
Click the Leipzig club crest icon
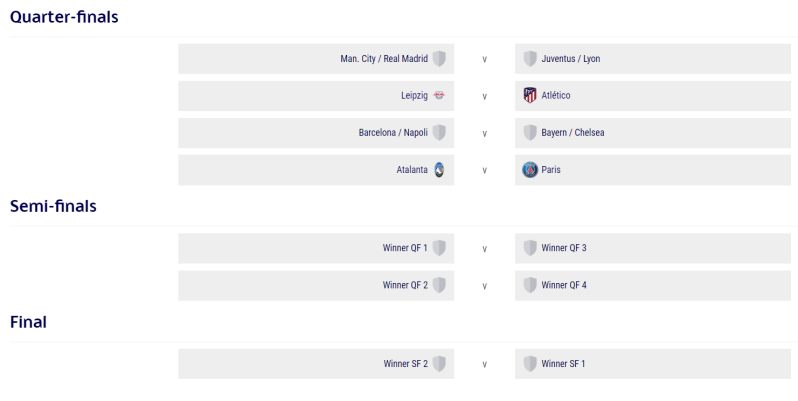[x=439, y=95]
